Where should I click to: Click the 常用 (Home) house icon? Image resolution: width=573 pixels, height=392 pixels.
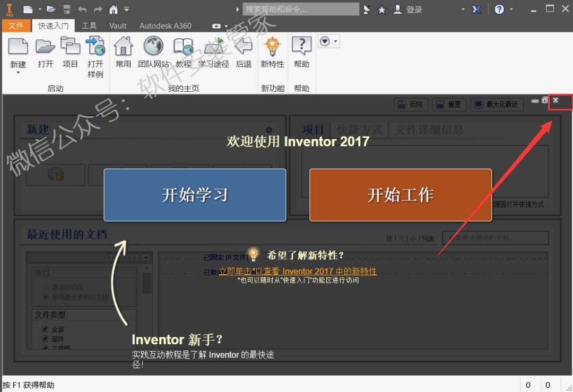pyautogui.click(x=123, y=47)
